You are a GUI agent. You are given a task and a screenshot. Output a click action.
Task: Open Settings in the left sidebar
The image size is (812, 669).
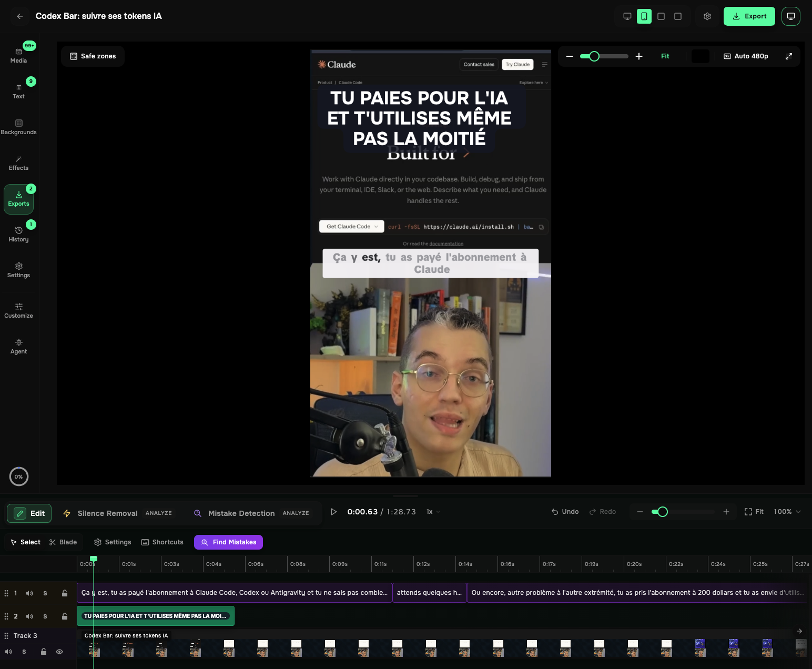[18, 270]
